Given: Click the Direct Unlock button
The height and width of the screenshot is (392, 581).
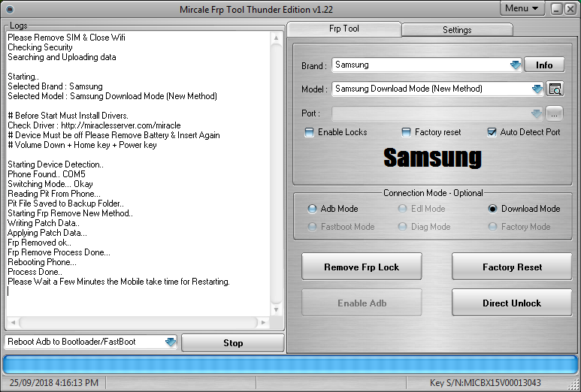Looking at the screenshot, I should (x=512, y=303).
